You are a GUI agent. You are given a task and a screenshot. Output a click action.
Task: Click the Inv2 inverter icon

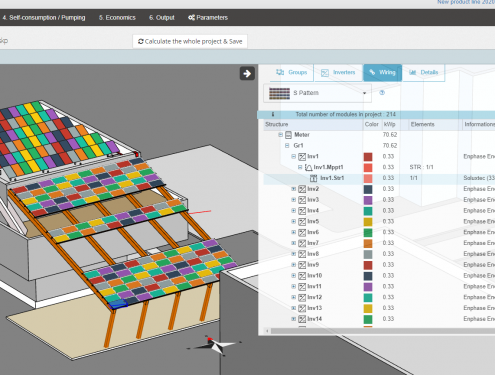pyautogui.click(x=302, y=189)
